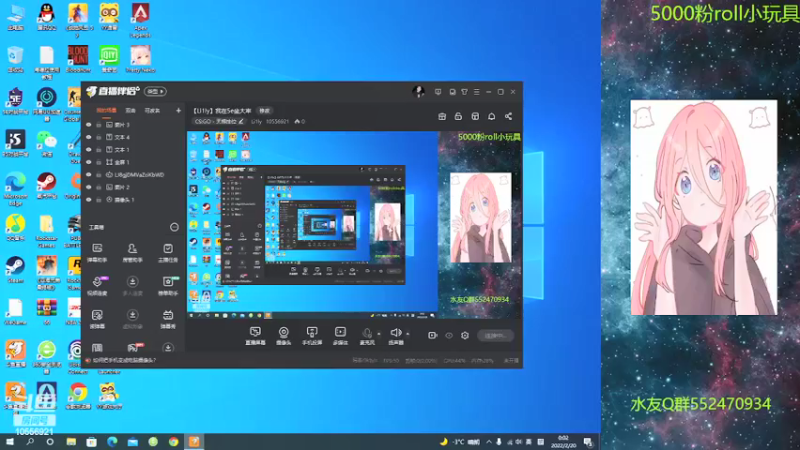800x450 pixels.
Task: Open the taskbar search magnifier
Action: (30, 442)
